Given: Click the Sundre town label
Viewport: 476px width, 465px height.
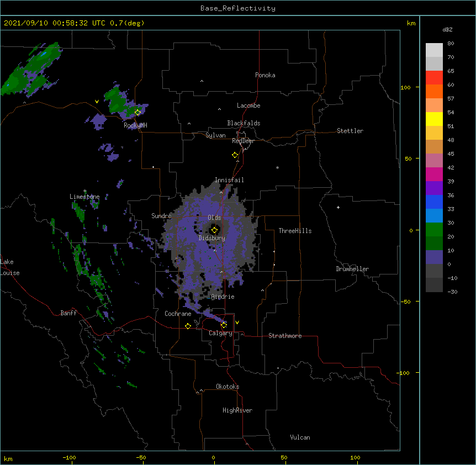Looking at the screenshot, I should [x=161, y=216].
